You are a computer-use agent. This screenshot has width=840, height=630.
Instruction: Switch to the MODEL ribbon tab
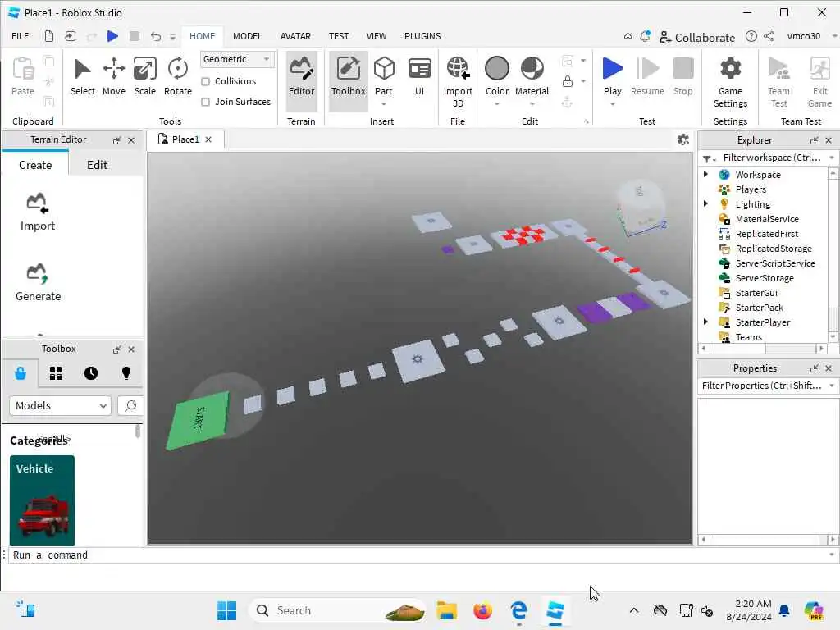pos(248,36)
